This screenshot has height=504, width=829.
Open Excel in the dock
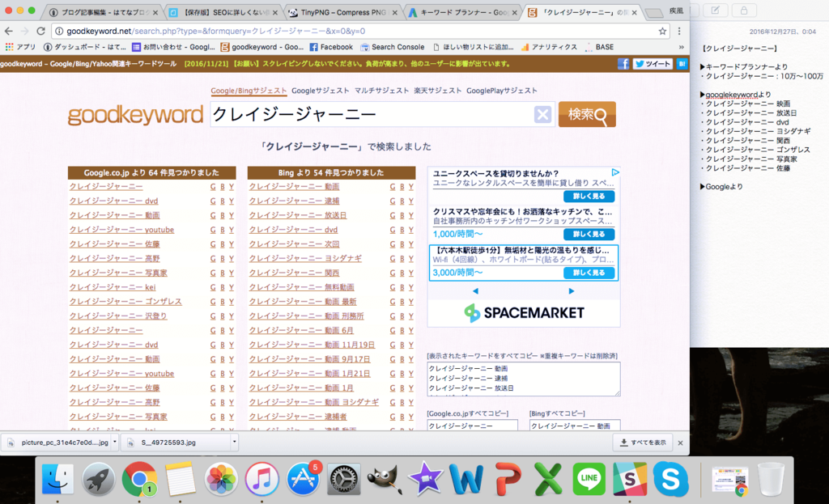point(548,479)
